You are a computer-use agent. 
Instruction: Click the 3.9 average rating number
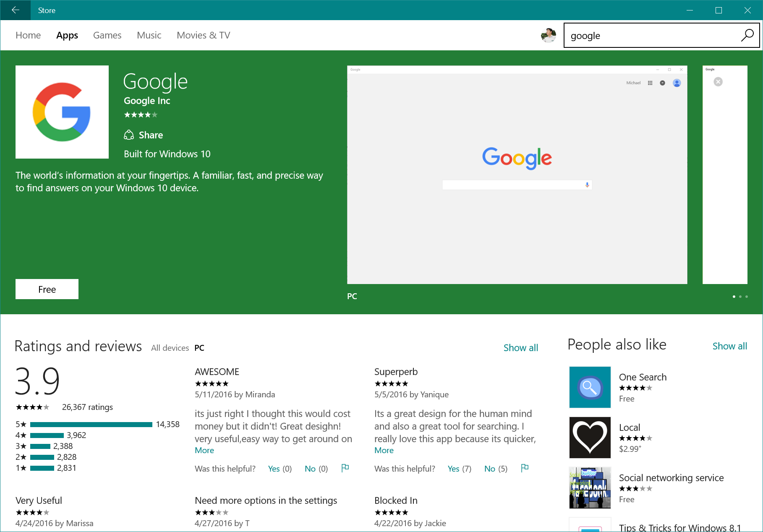pyautogui.click(x=37, y=381)
